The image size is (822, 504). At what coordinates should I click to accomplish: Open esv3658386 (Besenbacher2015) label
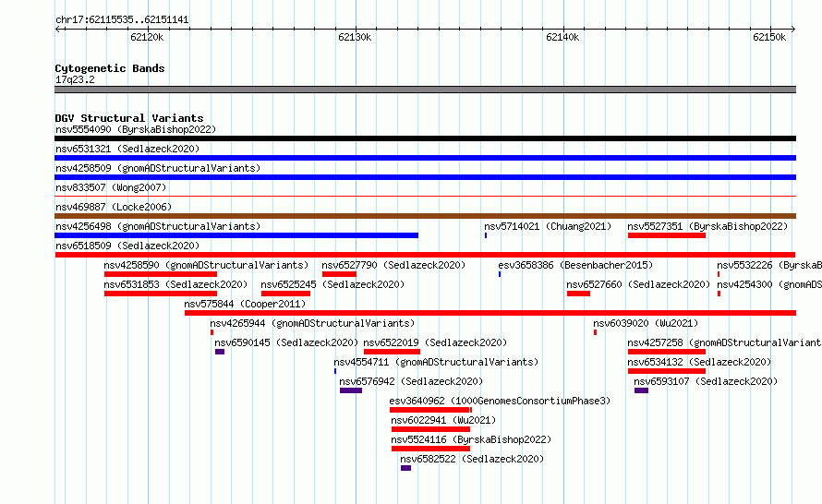click(x=575, y=265)
